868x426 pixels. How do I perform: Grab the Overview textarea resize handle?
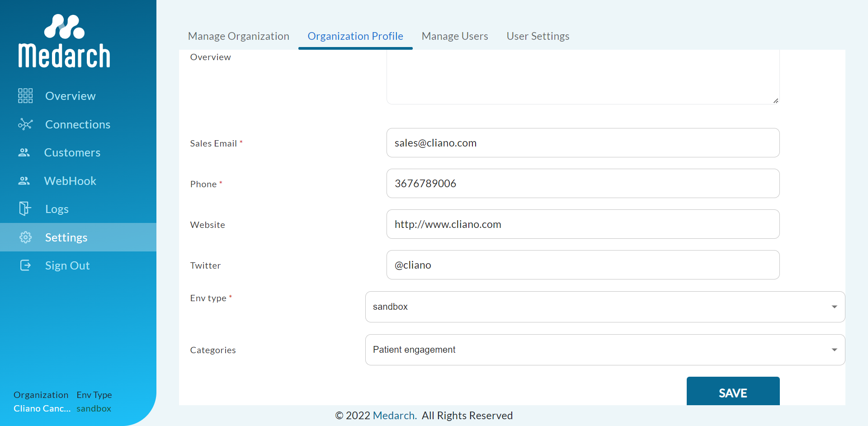point(776,100)
